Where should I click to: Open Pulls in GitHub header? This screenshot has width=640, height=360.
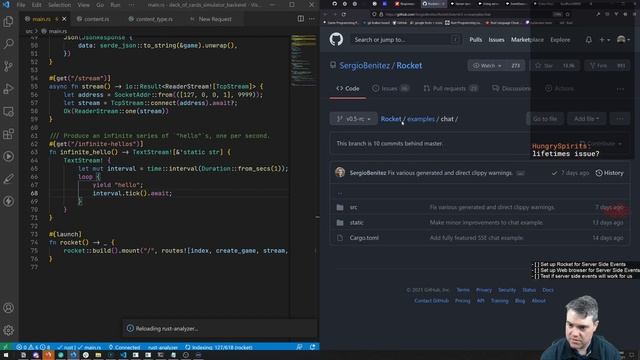tap(476, 40)
